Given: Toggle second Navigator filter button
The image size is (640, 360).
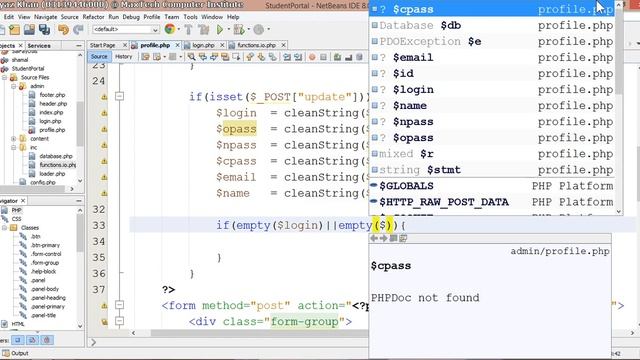Looking at the screenshot, I should (32, 340).
